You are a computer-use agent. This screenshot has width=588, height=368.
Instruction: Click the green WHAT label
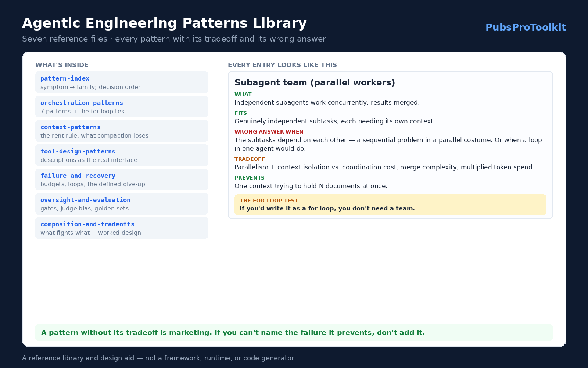coord(243,94)
